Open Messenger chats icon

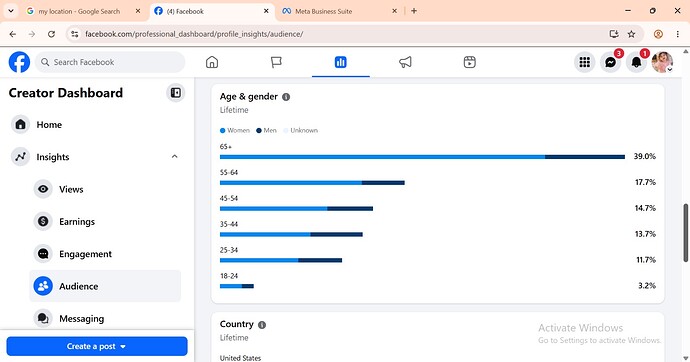[610, 62]
